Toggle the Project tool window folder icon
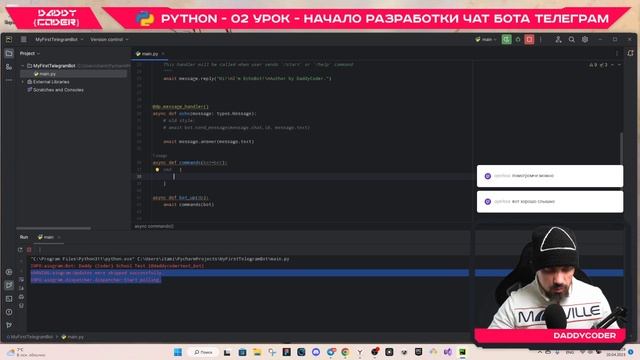This screenshot has height=360, width=640. pos(9,53)
